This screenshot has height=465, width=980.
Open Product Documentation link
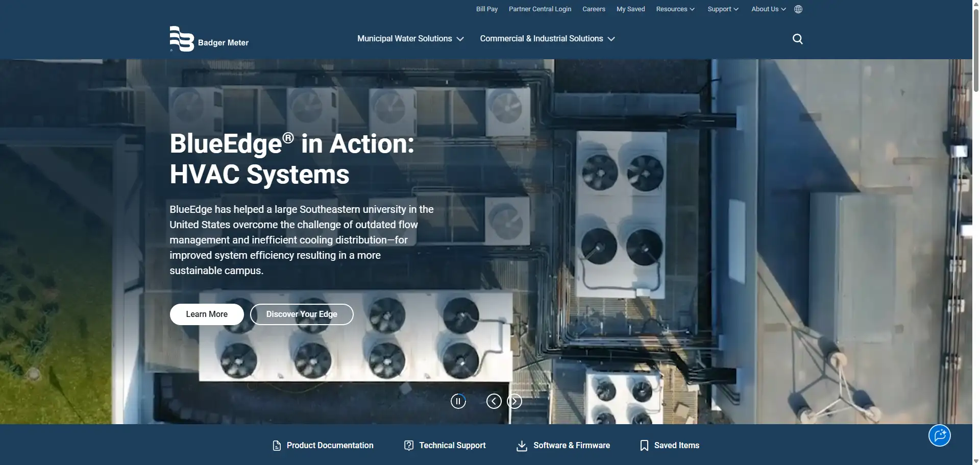pyautogui.click(x=330, y=446)
